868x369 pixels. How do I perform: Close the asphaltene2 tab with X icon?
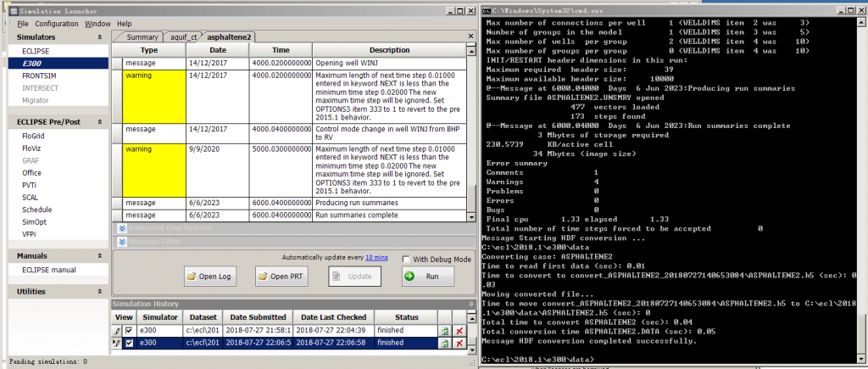[470, 36]
